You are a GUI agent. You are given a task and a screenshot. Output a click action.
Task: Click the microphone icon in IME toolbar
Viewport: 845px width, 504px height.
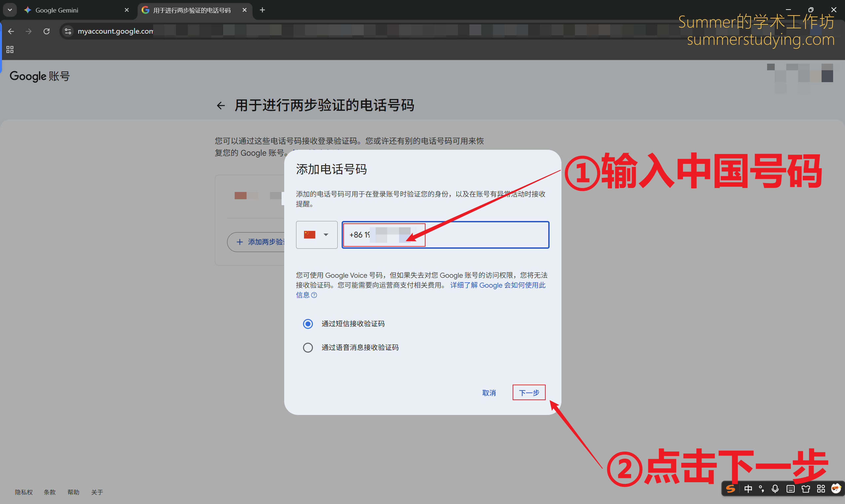click(775, 489)
